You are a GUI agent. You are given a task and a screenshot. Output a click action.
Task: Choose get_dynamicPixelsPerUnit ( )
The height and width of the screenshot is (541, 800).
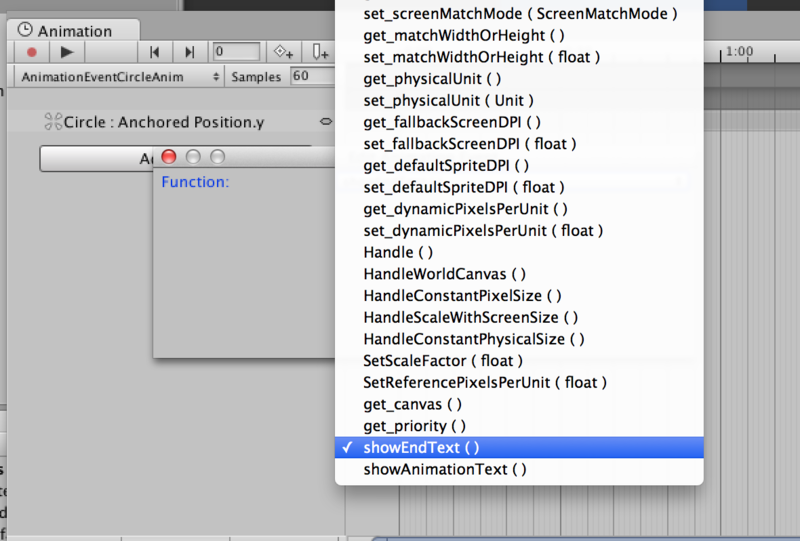[519, 209]
